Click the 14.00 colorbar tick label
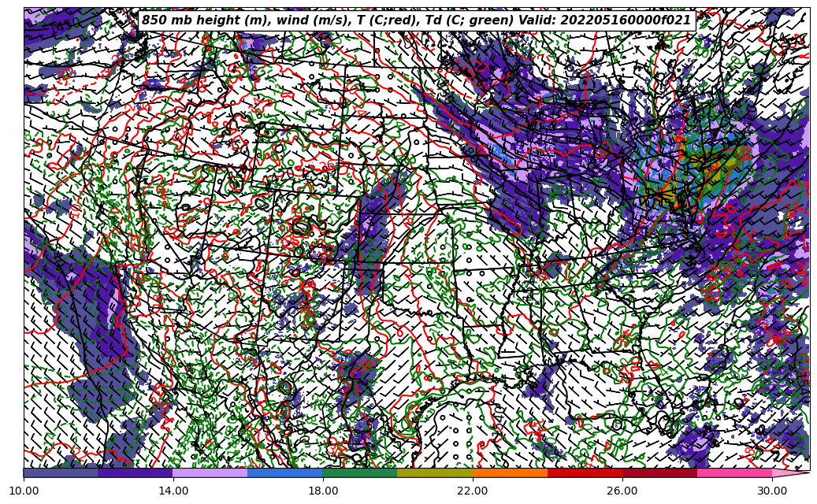The image size is (817, 504). [x=173, y=491]
